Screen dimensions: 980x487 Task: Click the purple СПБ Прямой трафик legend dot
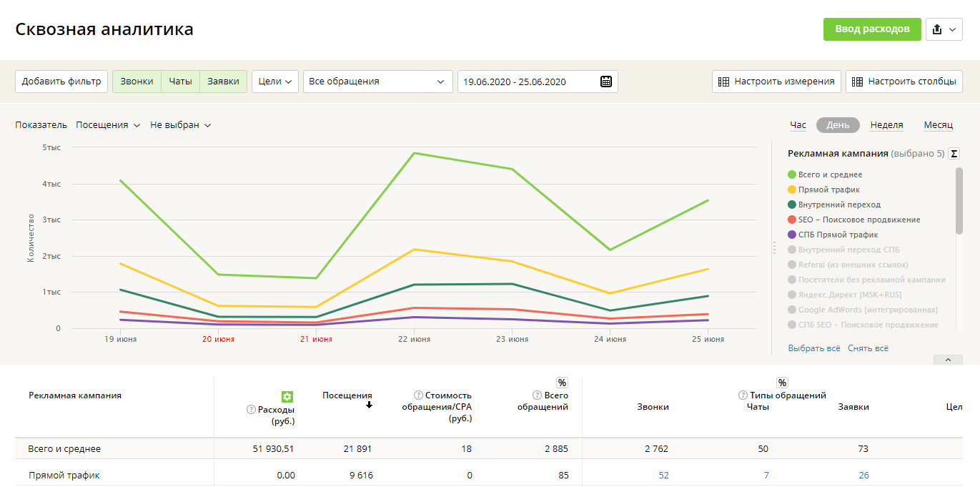(x=792, y=235)
